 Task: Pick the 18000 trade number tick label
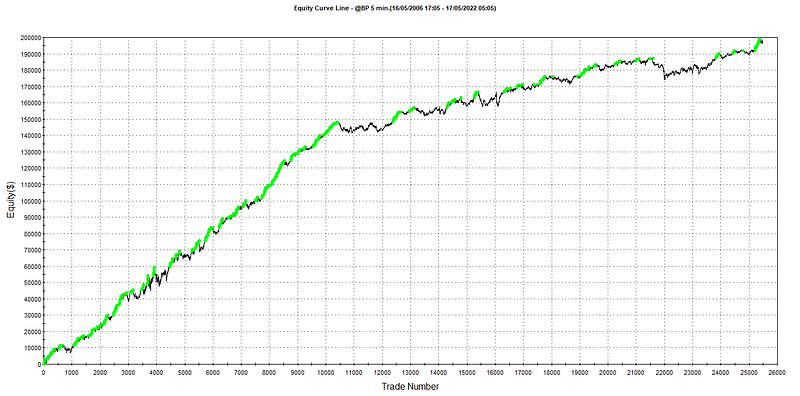coord(551,373)
